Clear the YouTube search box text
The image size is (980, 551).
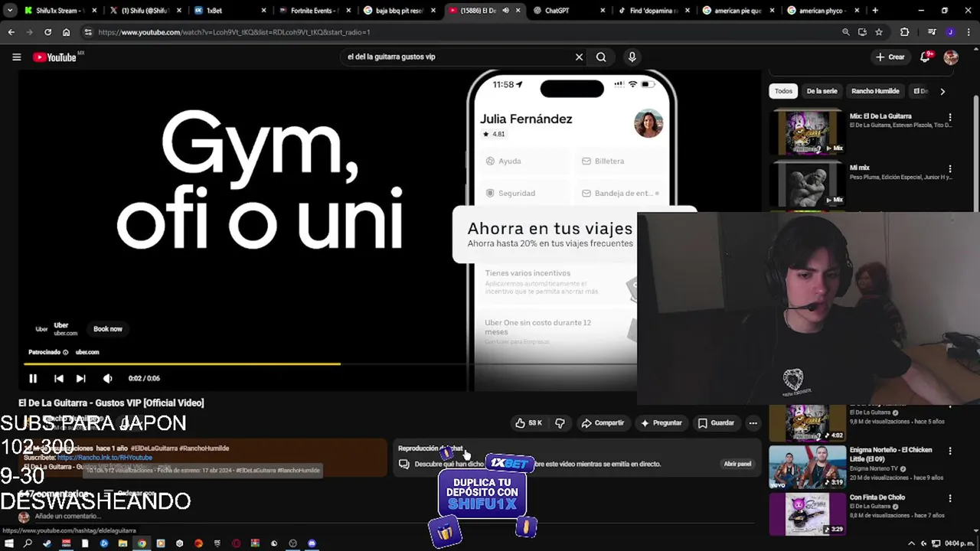click(579, 57)
